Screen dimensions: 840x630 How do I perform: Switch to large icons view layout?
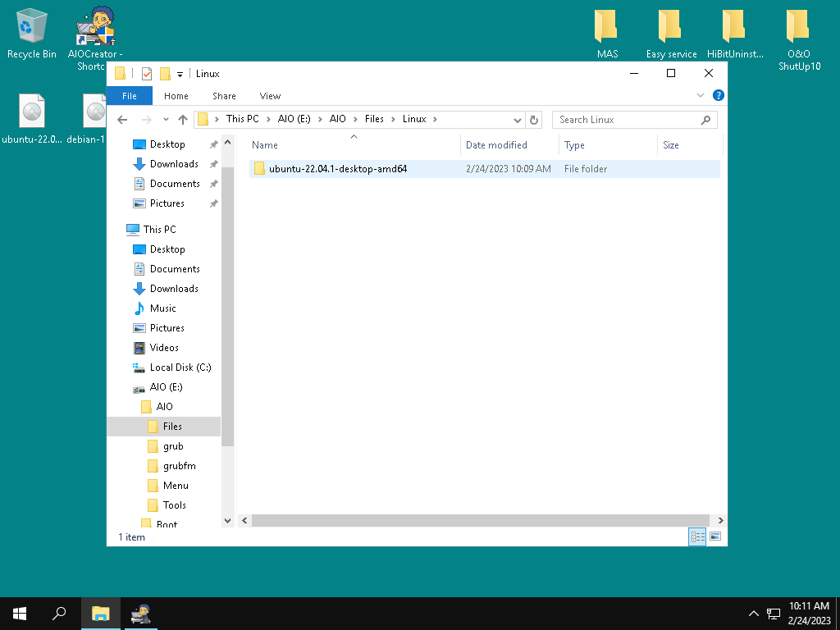715,536
